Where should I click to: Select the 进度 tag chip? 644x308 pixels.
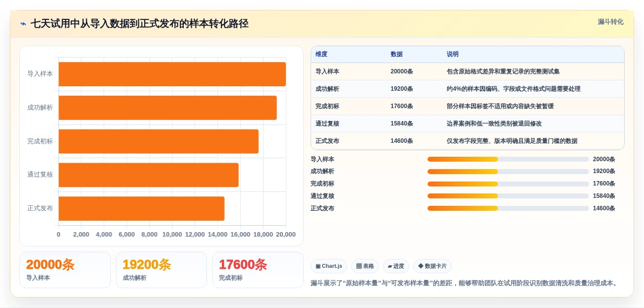tap(396, 266)
